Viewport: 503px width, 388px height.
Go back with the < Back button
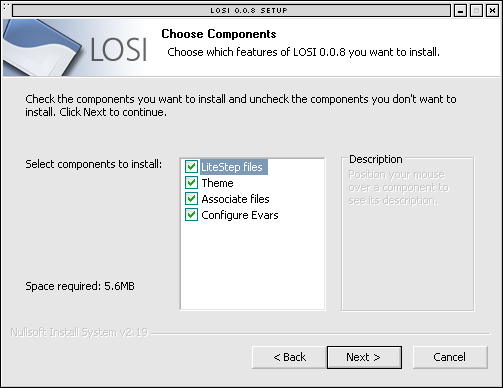(289, 357)
